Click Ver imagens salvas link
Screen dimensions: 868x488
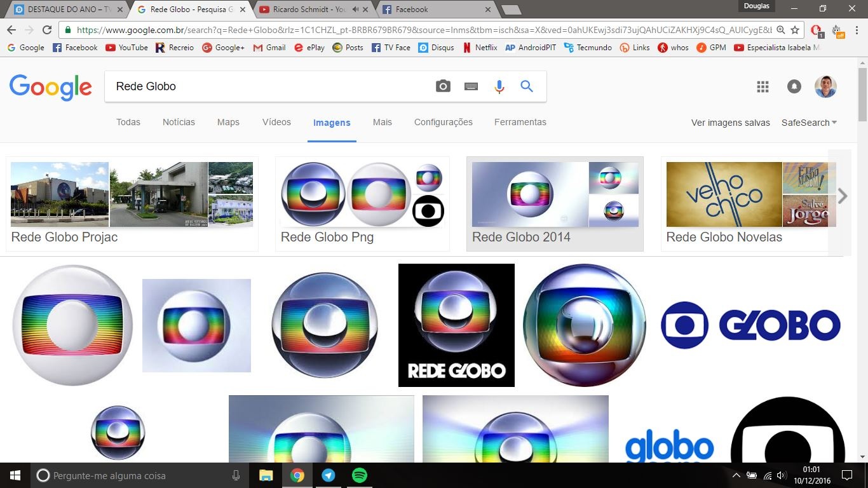point(731,123)
